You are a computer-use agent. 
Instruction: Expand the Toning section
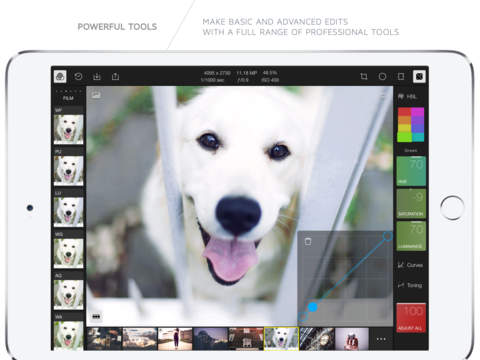410,285
